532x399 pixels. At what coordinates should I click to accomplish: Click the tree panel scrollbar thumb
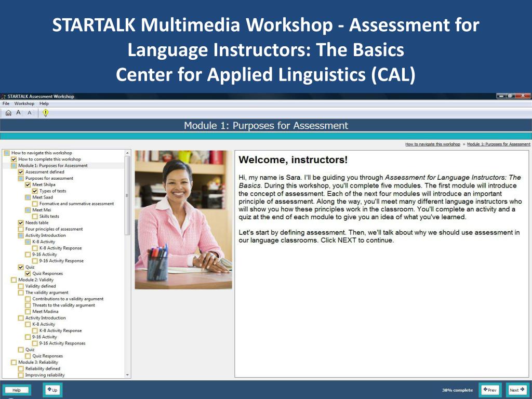[128, 196]
